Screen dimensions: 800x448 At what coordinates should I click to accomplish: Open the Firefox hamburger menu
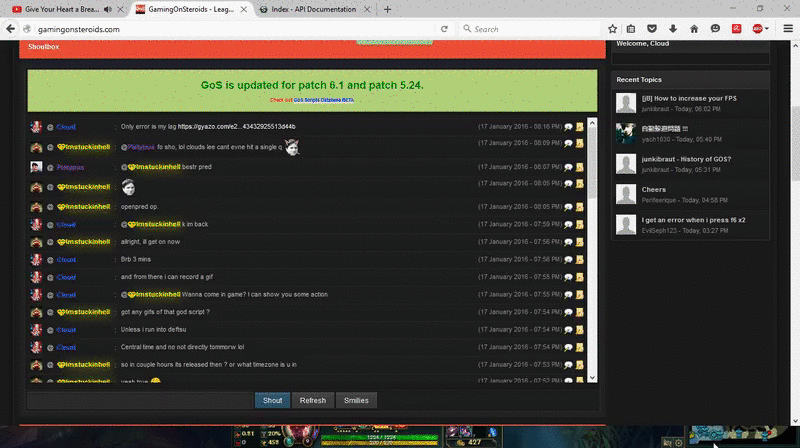[788, 29]
